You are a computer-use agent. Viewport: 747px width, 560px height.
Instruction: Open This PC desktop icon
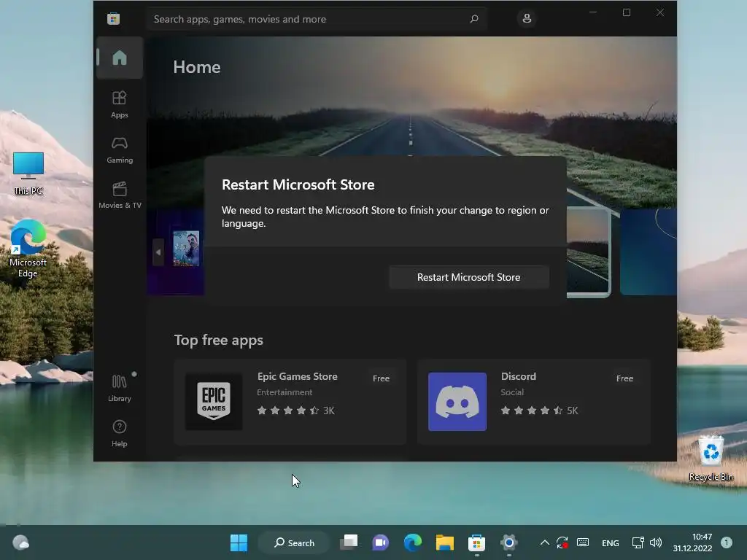pos(28,174)
